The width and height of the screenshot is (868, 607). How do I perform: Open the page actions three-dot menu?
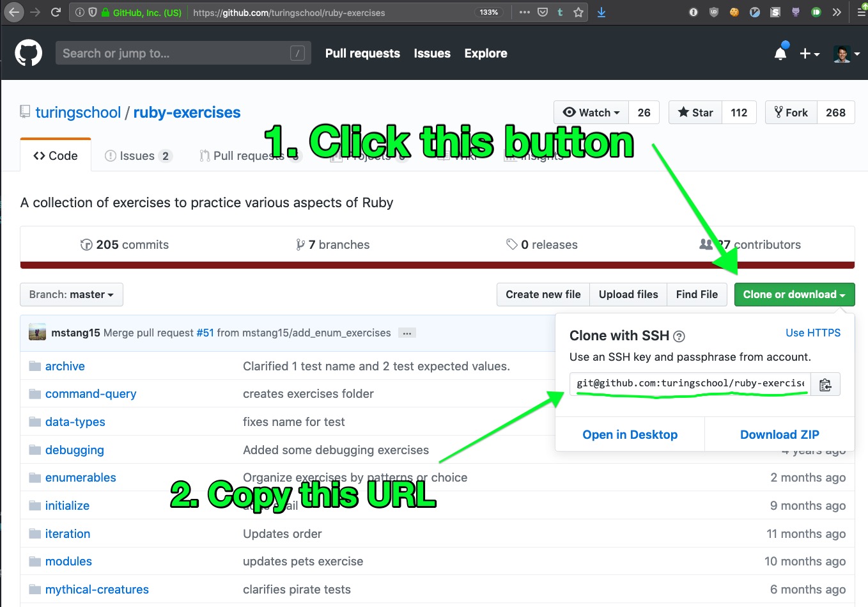coord(525,12)
